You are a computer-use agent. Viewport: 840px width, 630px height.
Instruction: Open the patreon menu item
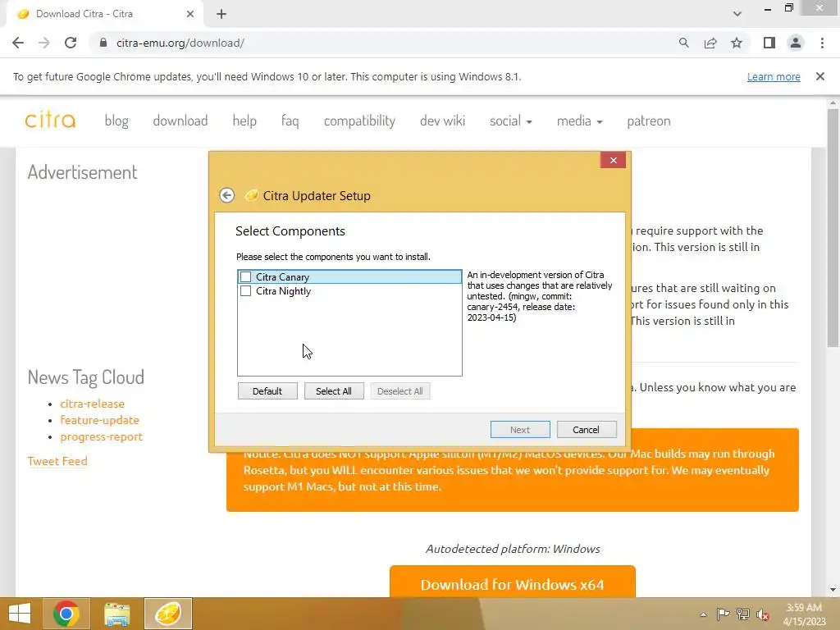[649, 121]
